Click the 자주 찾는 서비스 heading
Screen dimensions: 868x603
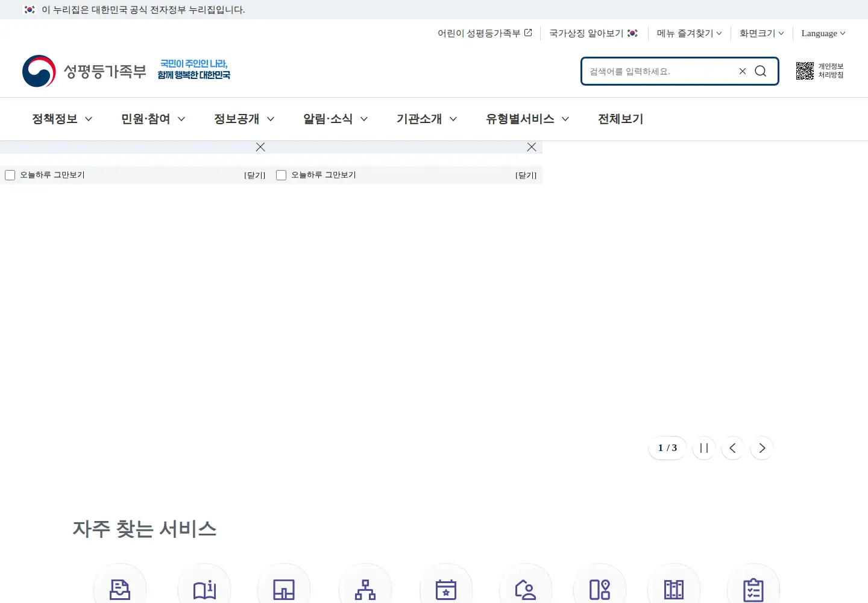coord(145,529)
